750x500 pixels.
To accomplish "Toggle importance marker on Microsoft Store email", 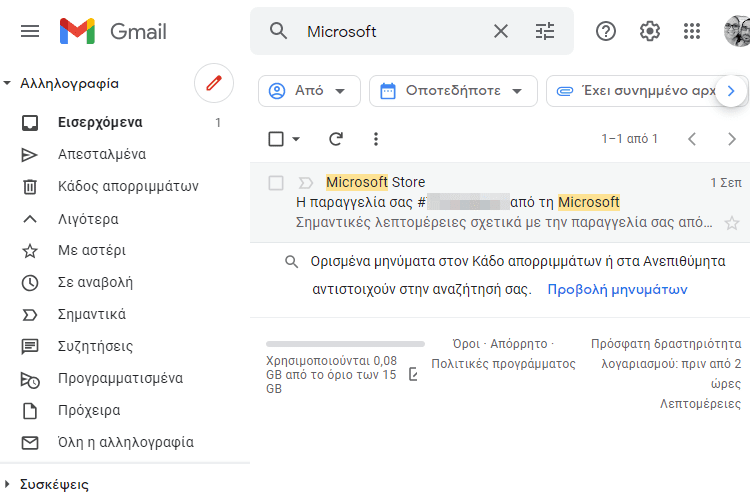I will [306, 183].
